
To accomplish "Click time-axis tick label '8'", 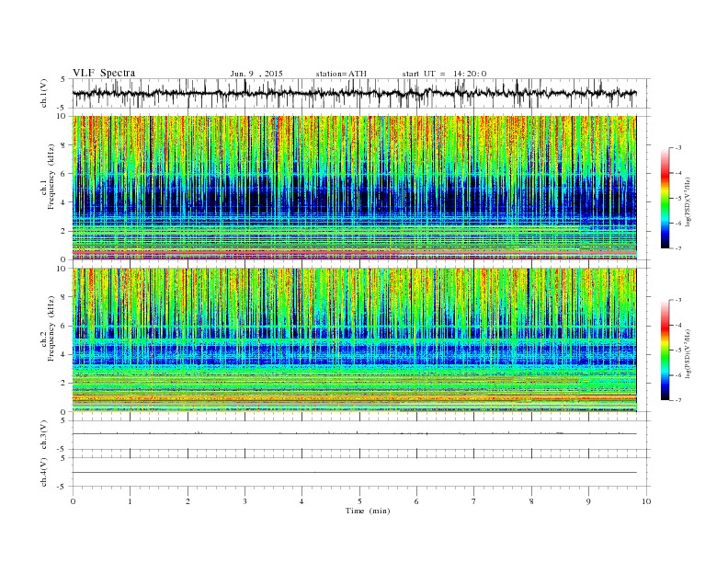I will pyautogui.click(x=531, y=501).
